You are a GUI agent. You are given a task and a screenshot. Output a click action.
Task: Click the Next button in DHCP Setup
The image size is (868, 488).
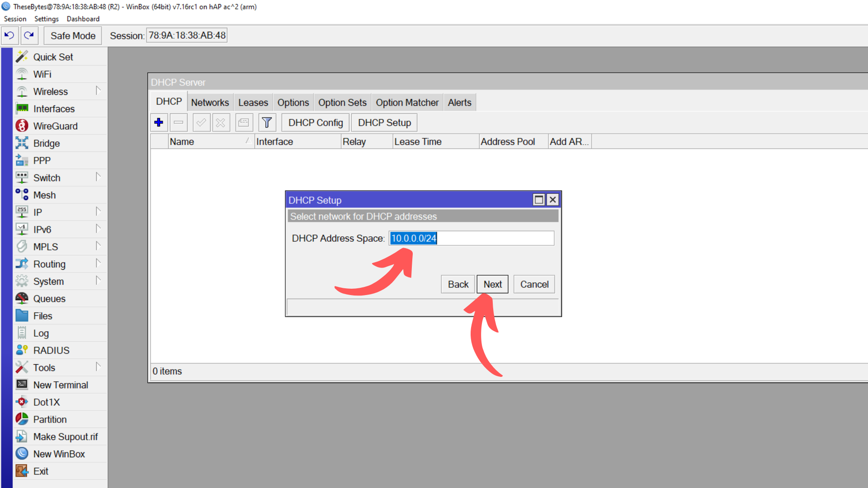[492, 284]
